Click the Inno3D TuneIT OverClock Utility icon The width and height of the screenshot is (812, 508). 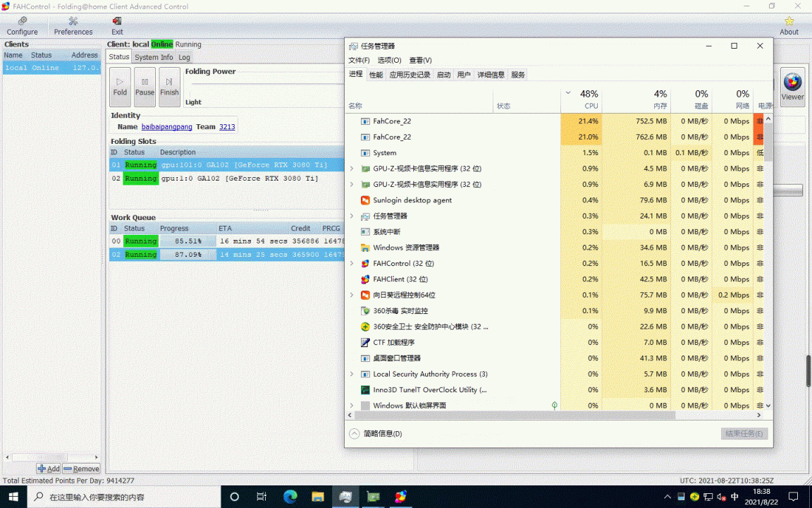[365, 389]
